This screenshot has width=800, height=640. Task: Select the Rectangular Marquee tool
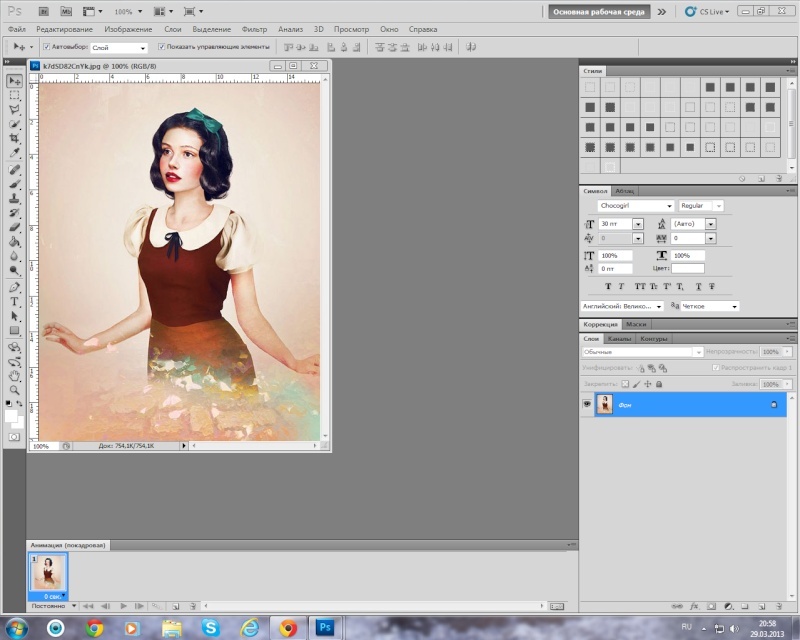[14, 95]
